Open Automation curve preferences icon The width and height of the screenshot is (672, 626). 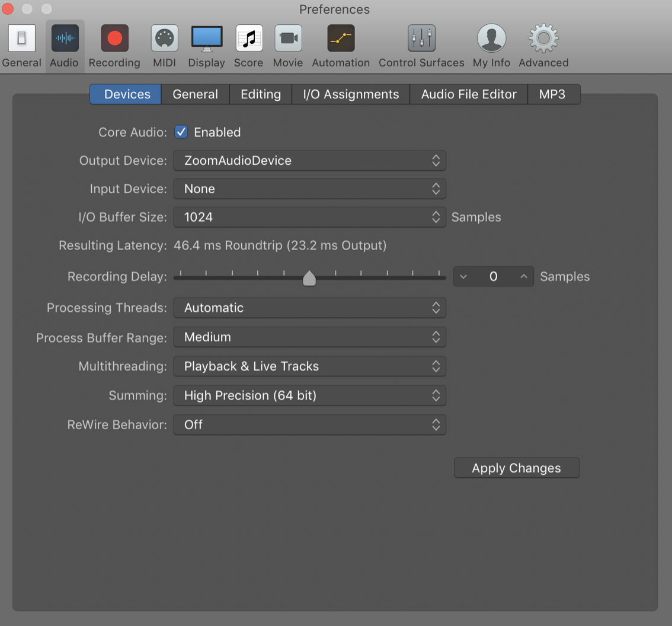[341, 38]
